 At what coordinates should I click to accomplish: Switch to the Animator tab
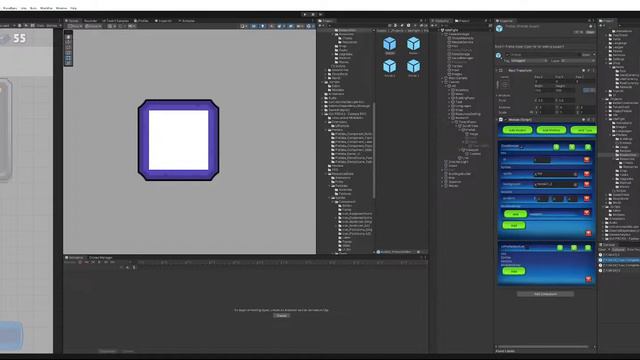pos(187,20)
